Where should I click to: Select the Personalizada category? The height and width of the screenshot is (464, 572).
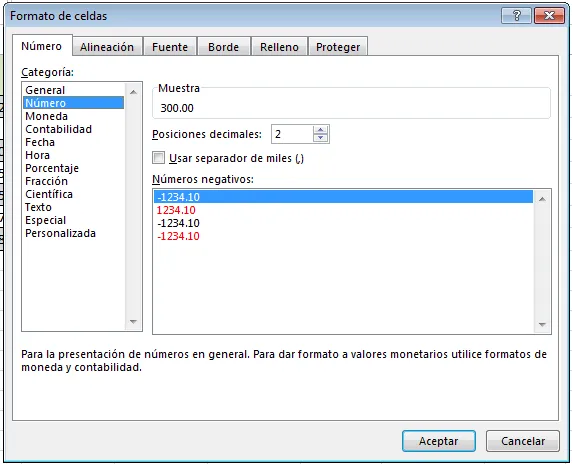73,233
